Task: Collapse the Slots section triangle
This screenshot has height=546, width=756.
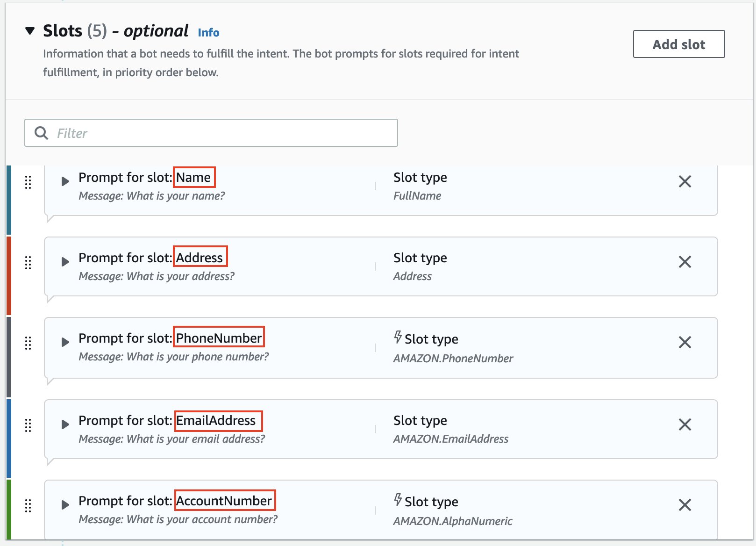Action: pos(30,31)
